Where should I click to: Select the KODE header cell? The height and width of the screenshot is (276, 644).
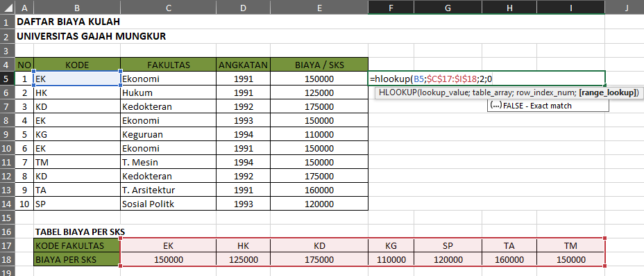click(77, 65)
